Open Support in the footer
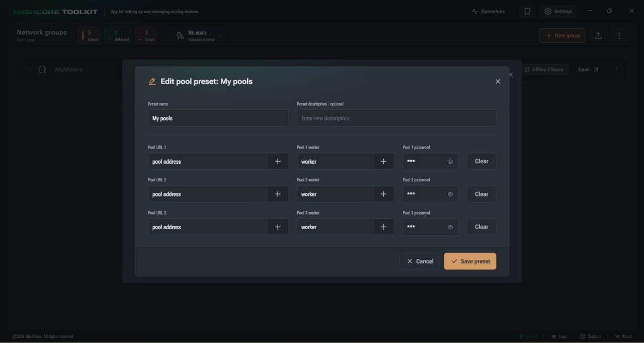 (x=590, y=336)
